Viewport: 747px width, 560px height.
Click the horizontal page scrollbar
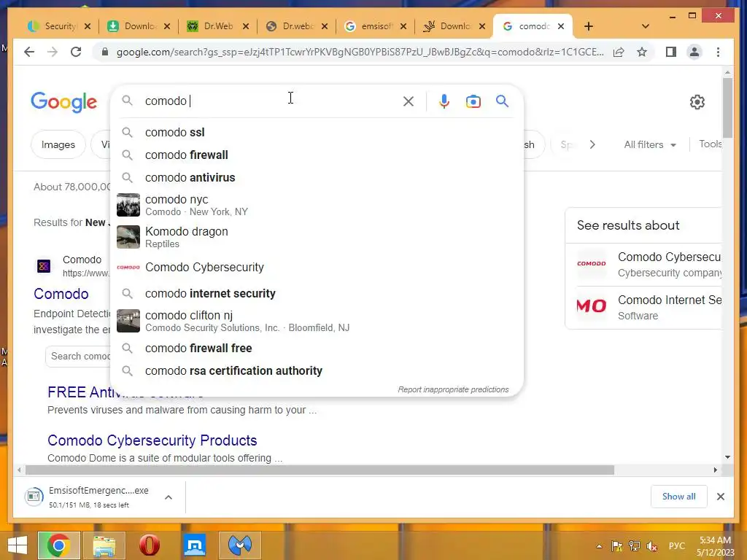point(320,470)
